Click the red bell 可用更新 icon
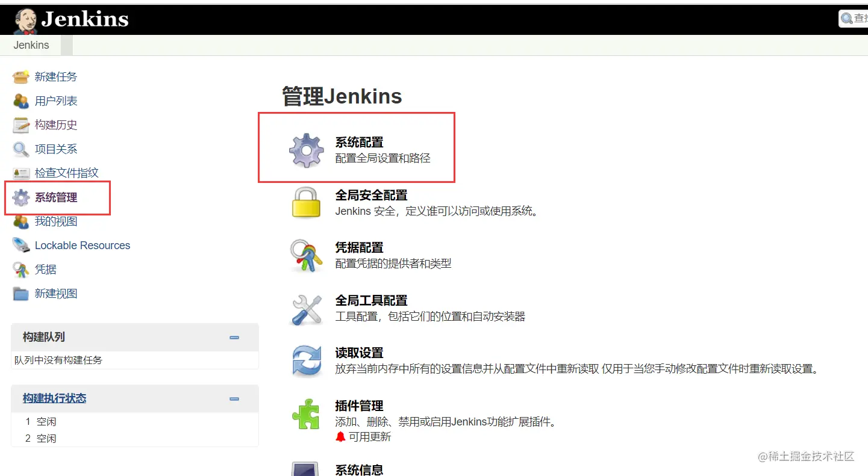This screenshot has width=868, height=476. (x=341, y=437)
